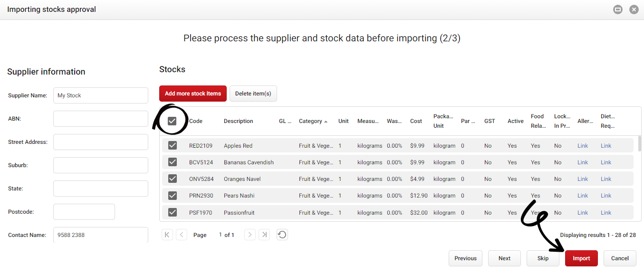The image size is (644, 274).
Task: Minimize the Importing stocks approval dialog
Action: click(618, 9)
